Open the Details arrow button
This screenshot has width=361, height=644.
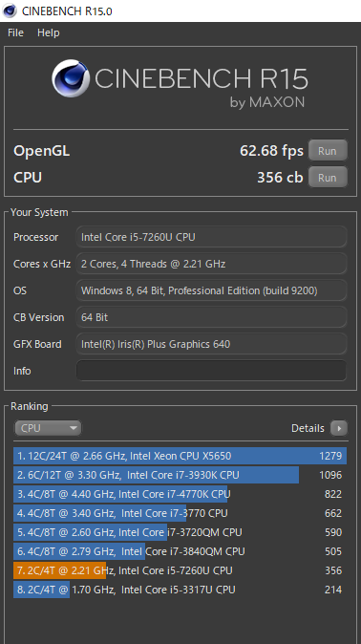(x=339, y=428)
